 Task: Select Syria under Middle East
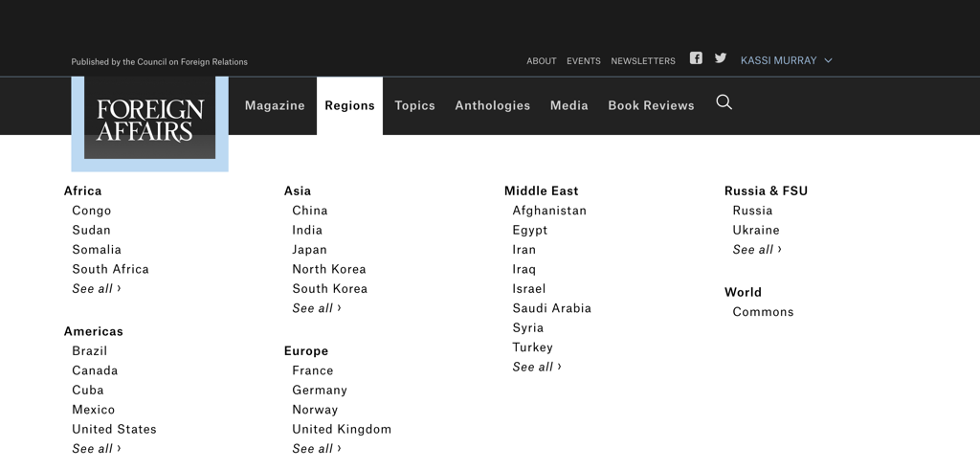point(528,328)
